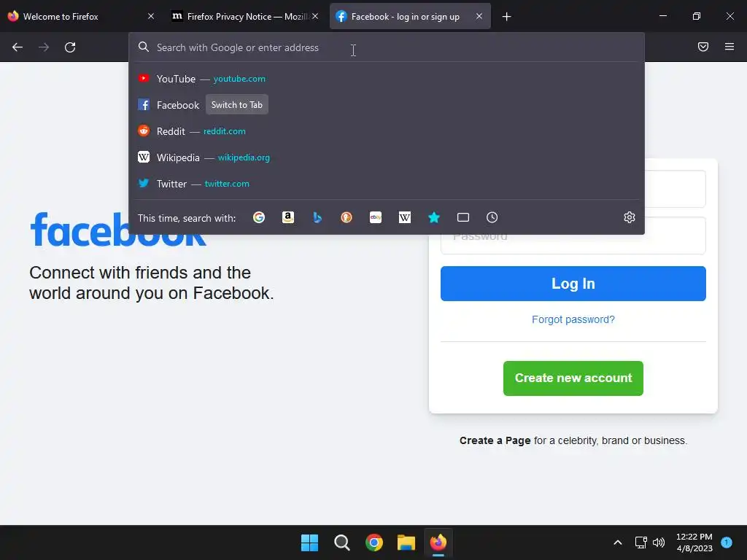The height and width of the screenshot is (560, 747).
Task: Launch Chrome from the taskbar
Action: click(374, 542)
